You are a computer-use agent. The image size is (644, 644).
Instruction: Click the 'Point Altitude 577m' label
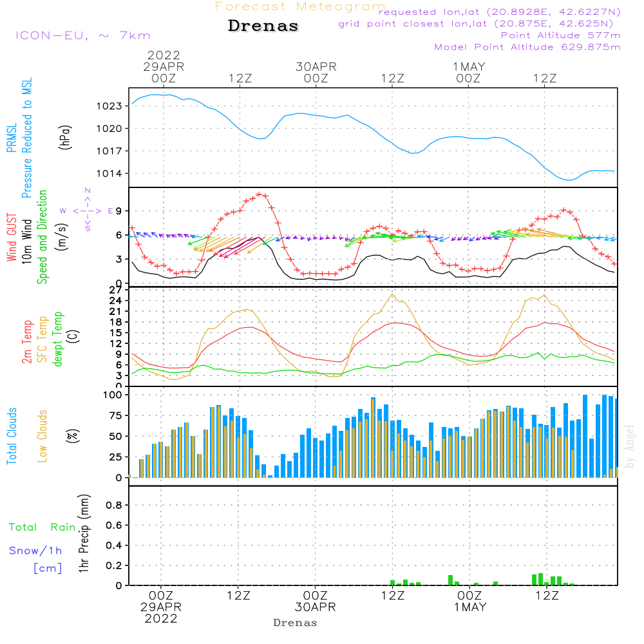coord(561,35)
